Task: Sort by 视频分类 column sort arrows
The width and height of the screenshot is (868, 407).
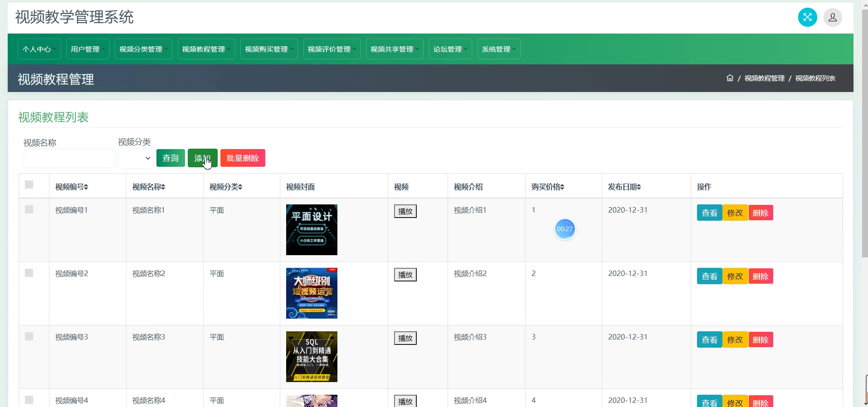Action: [240, 187]
